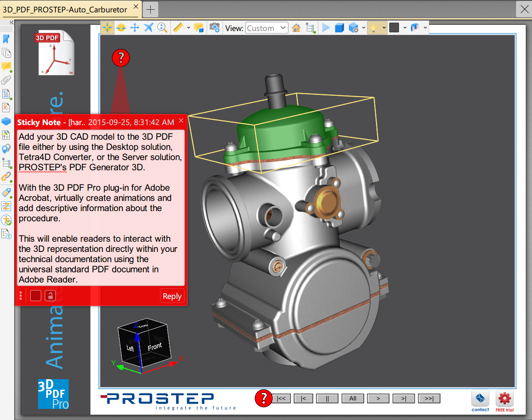Click the Add 3D Comment icon

pos(199,28)
